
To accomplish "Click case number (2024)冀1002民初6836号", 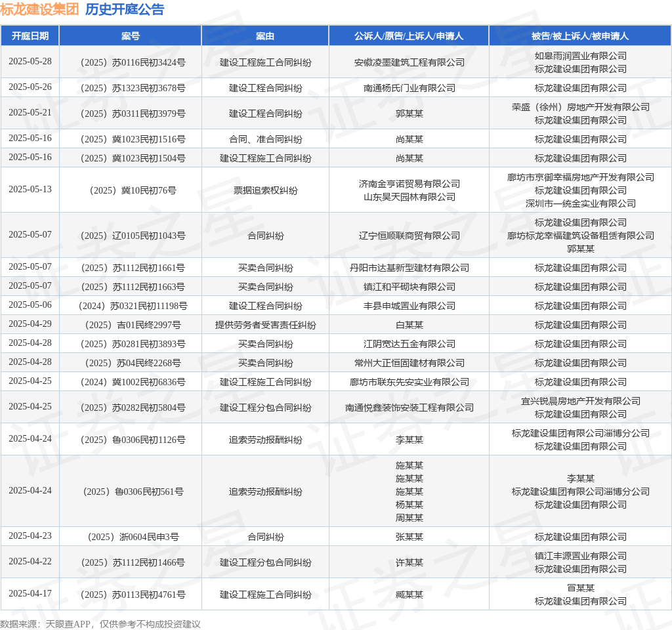I will 133,383.
